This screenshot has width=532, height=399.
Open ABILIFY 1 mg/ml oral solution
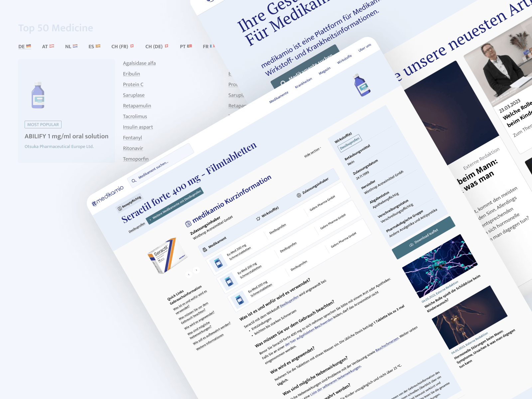tap(66, 136)
